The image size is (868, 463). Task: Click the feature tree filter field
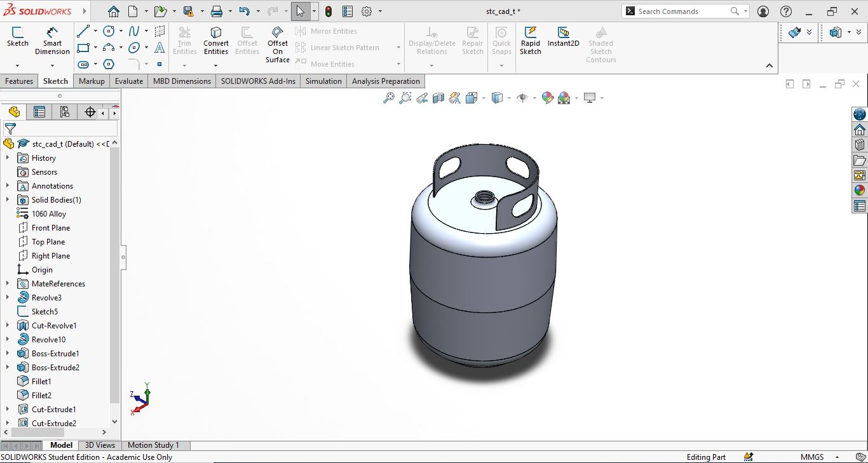[60, 129]
